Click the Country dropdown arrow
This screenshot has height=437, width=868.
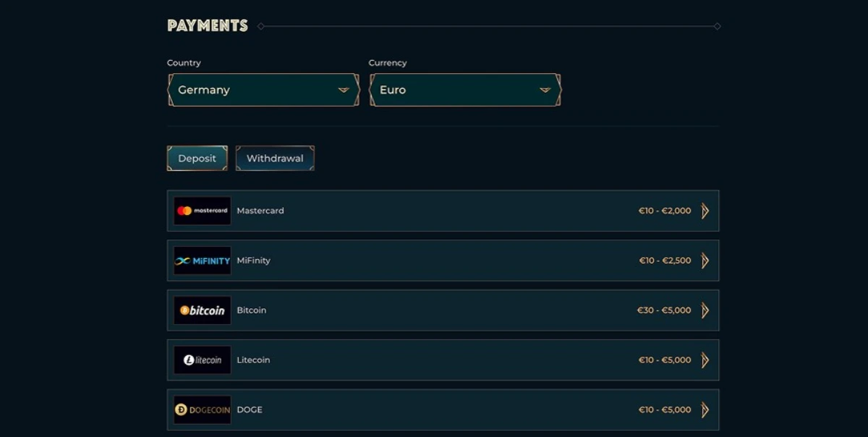coord(344,90)
